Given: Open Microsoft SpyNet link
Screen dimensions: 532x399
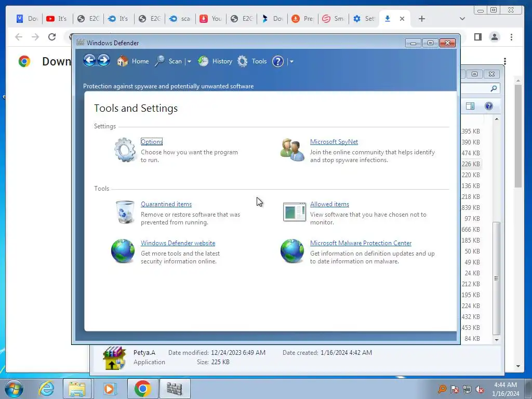Looking at the screenshot, I should [x=334, y=142].
